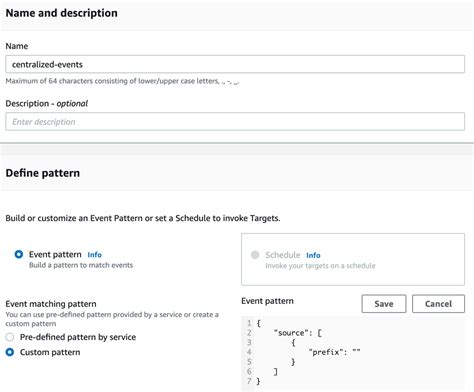Click the Description - optional label

click(47, 103)
